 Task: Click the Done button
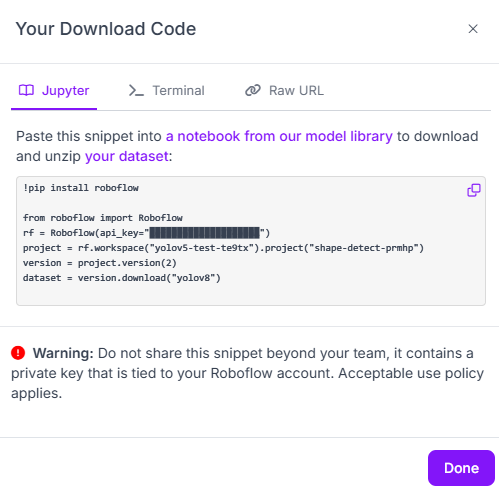[461, 468]
